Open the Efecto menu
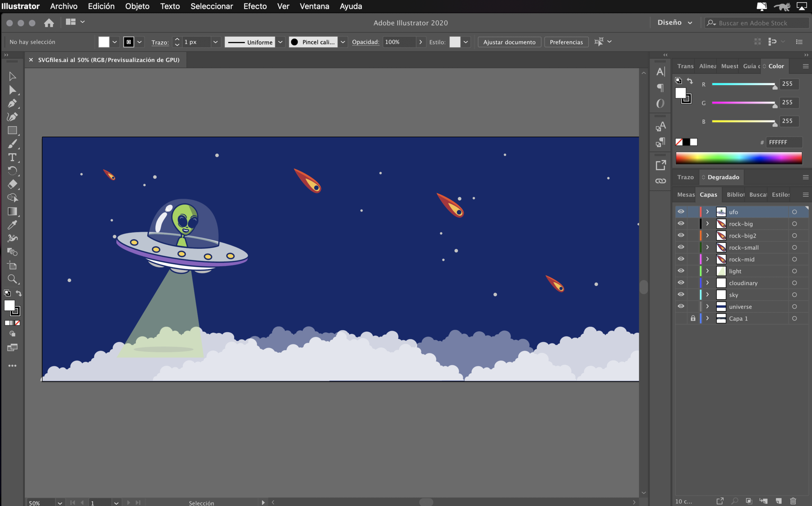The height and width of the screenshot is (506, 812). click(x=255, y=6)
